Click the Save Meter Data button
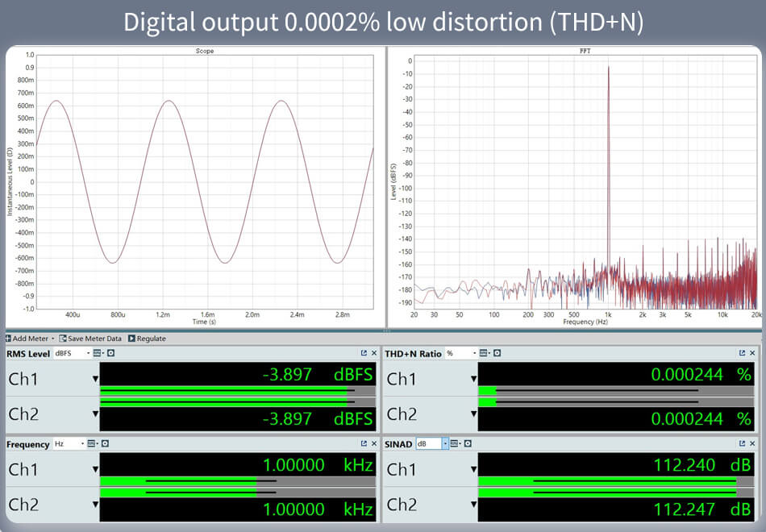The height and width of the screenshot is (532, 766). point(94,339)
